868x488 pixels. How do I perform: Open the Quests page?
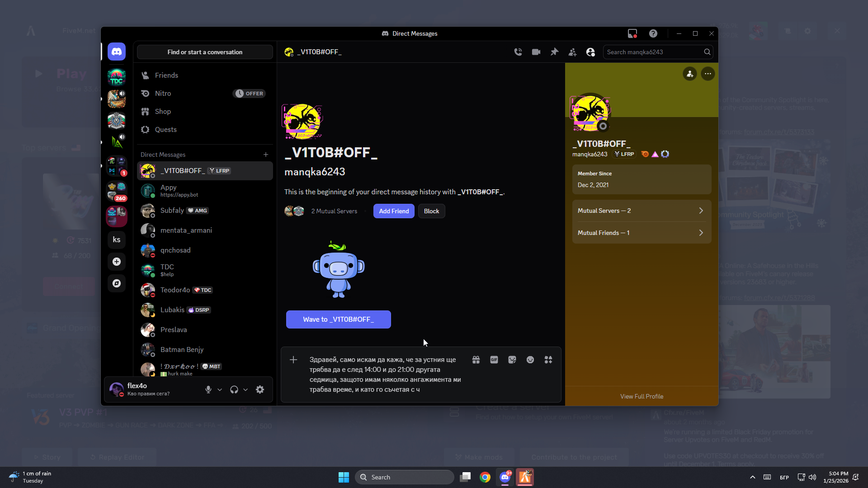coord(205,130)
